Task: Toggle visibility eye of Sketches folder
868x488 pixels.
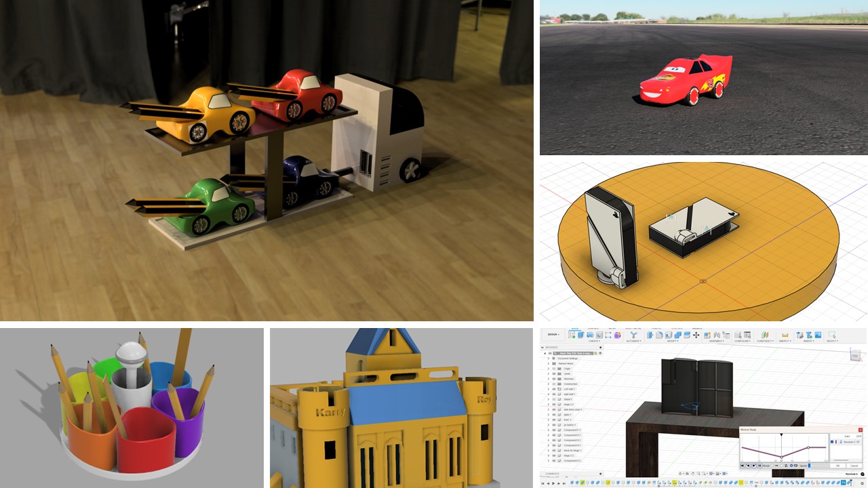Action: [554, 379]
